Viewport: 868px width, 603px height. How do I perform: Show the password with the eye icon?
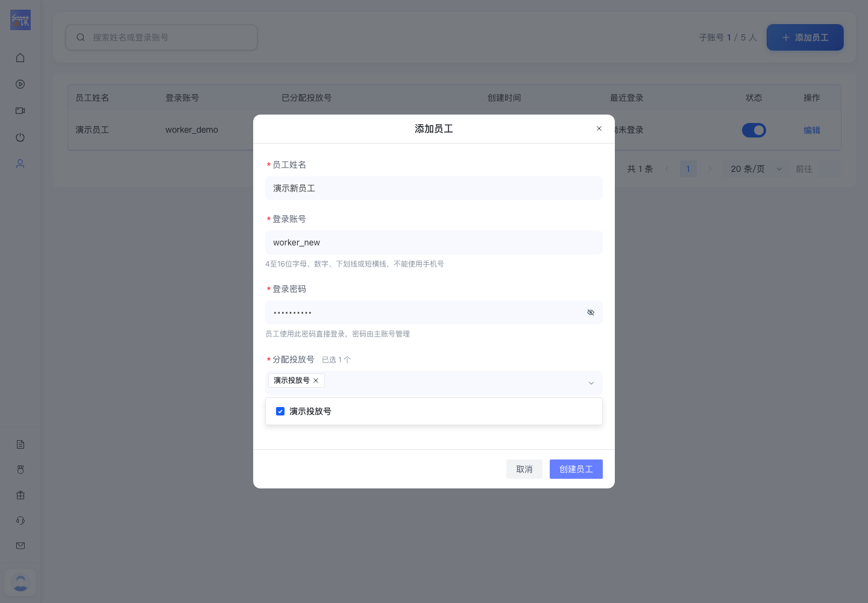click(x=591, y=312)
